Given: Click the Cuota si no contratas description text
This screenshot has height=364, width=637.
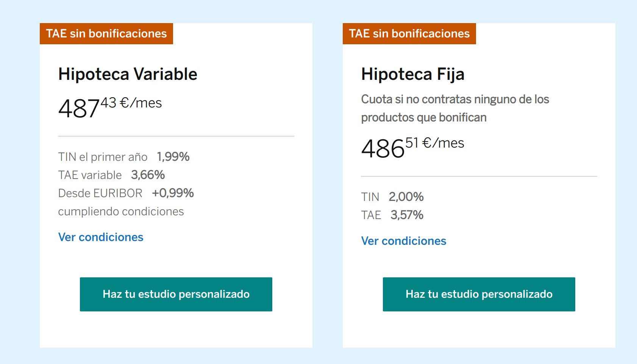Looking at the screenshot, I should (x=455, y=99).
